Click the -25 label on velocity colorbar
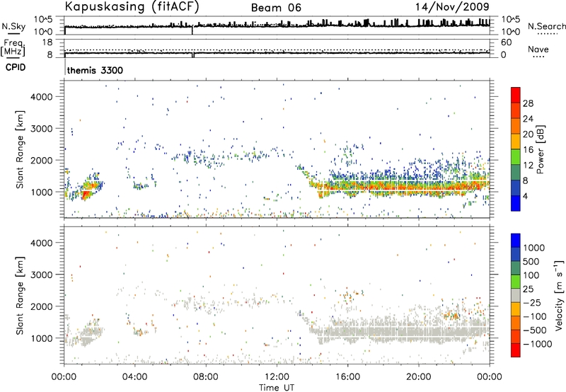The height and width of the screenshot is (392, 566). coord(531,302)
